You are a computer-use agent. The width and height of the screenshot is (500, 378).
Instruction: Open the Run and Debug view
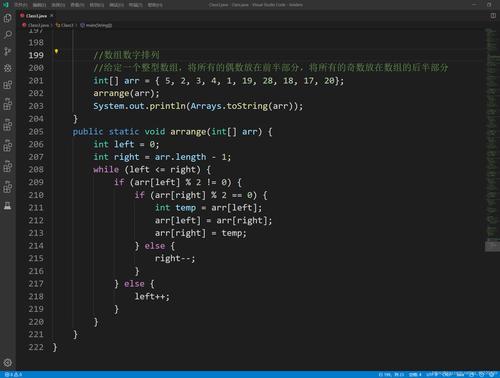click(x=8, y=68)
